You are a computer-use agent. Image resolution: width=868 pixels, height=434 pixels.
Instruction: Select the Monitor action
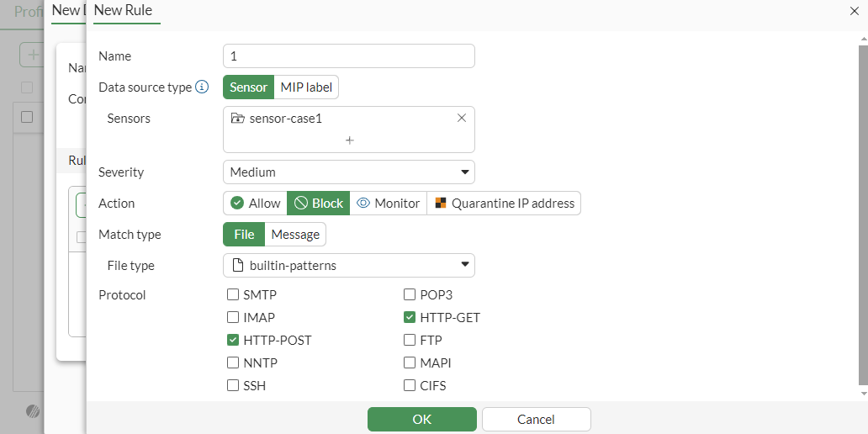[x=389, y=203]
